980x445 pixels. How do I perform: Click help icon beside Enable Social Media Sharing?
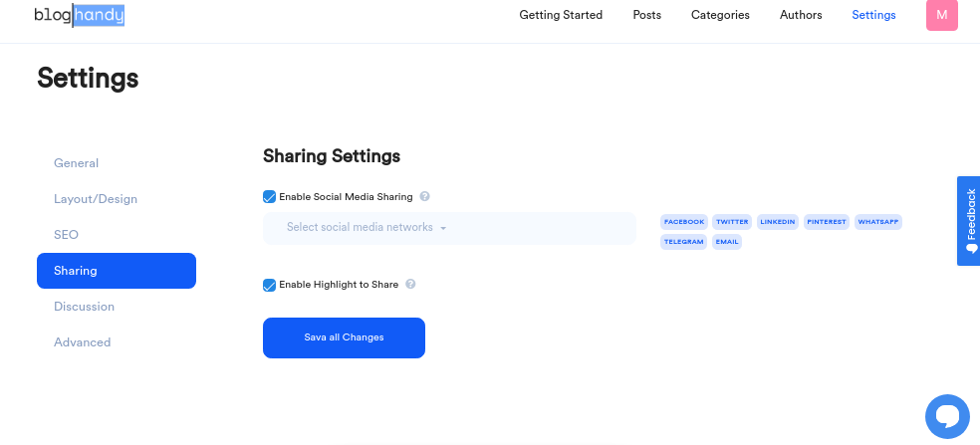(x=424, y=197)
